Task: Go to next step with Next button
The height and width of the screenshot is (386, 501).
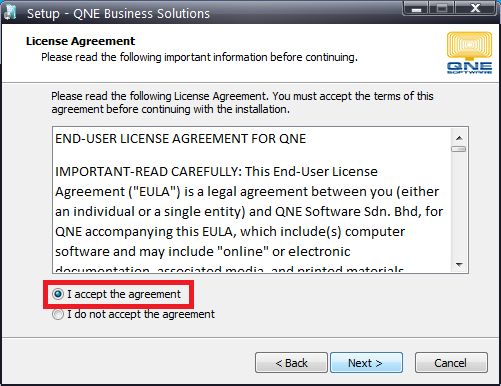Action: [366, 363]
